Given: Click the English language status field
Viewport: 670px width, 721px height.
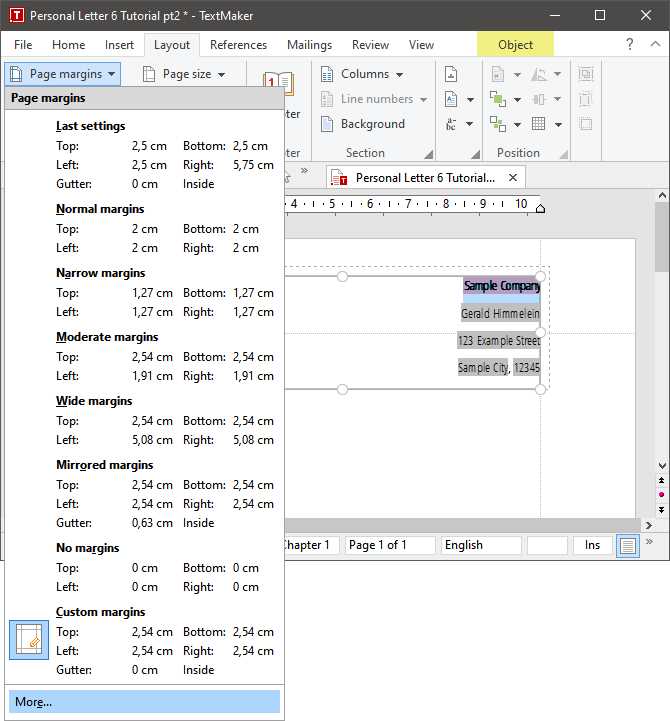Looking at the screenshot, I should (481, 545).
